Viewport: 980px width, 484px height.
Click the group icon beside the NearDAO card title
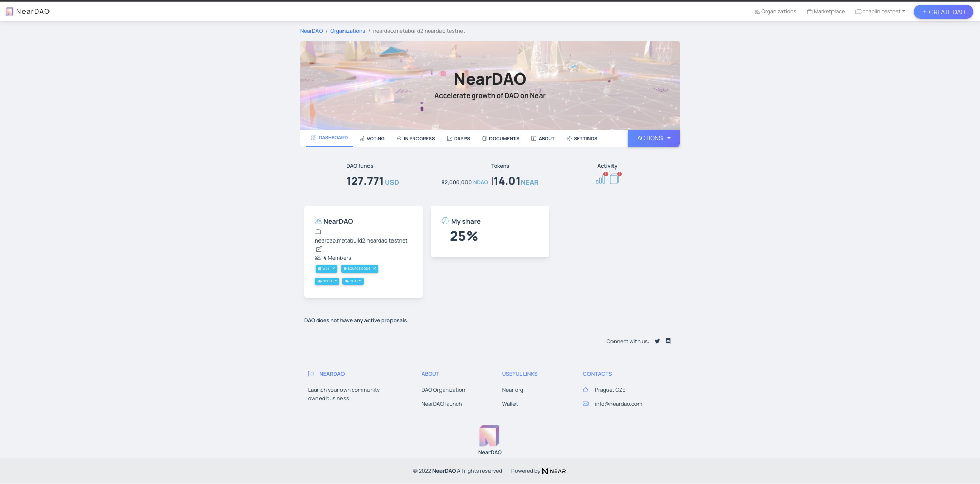[x=318, y=221]
